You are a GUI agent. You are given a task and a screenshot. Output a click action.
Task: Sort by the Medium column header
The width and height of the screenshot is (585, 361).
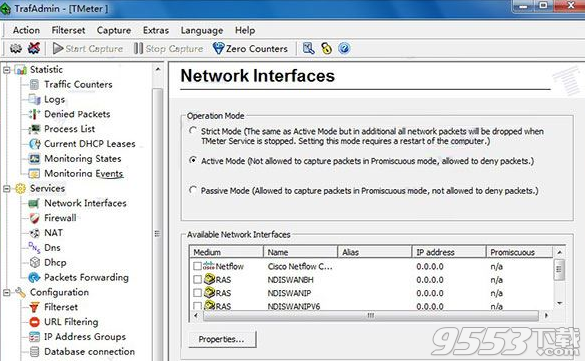226,252
